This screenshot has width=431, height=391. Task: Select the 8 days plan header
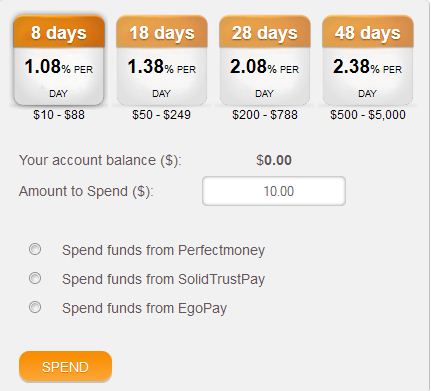(x=59, y=32)
